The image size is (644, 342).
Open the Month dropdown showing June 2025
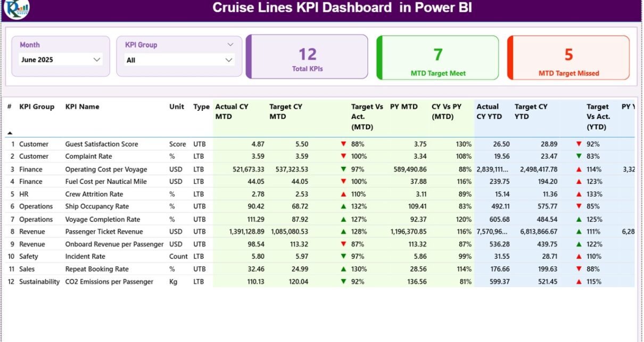point(60,60)
